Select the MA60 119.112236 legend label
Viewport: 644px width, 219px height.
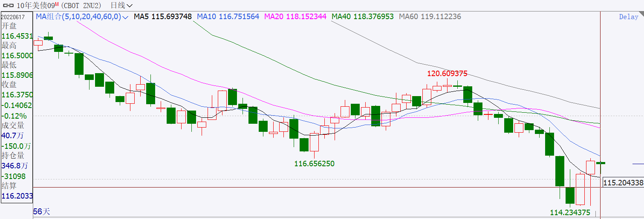(x=430, y=17)
